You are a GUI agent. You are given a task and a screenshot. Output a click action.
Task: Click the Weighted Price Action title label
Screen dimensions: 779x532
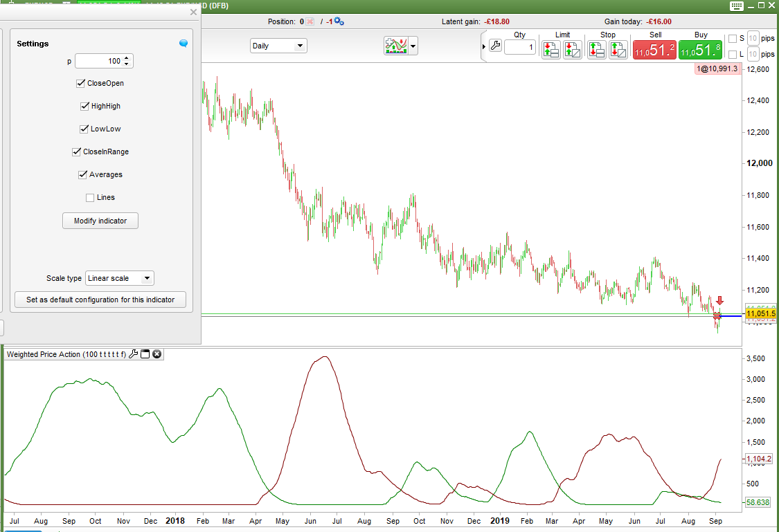[66, 354]
